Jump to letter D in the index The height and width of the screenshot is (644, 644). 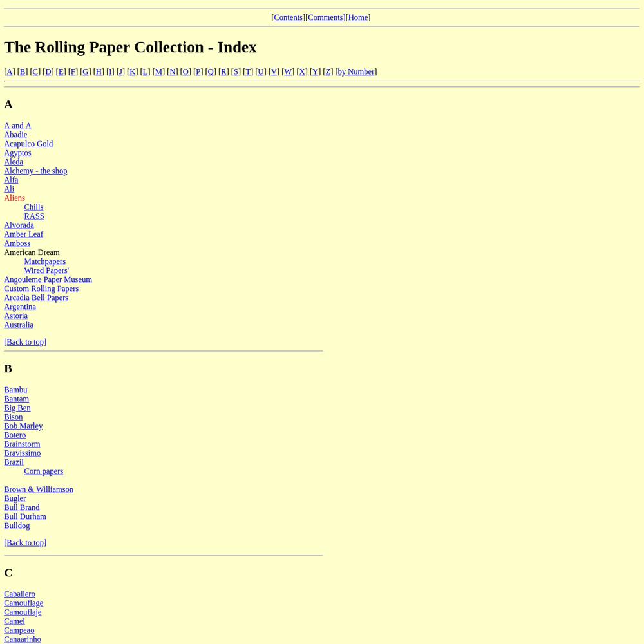pos(48,72)
